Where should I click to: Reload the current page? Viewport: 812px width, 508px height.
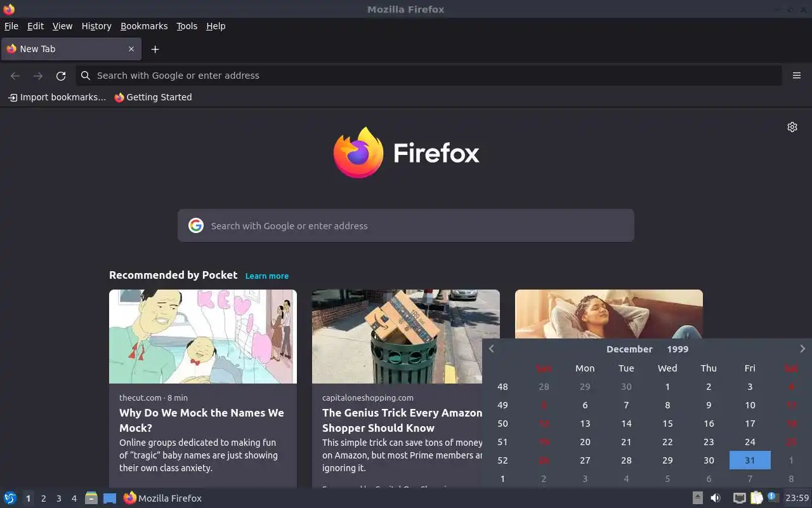61,76
